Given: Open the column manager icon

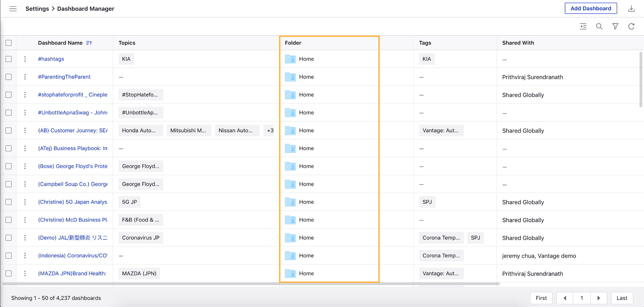Looking at the screenshot, I should point(583,26).
